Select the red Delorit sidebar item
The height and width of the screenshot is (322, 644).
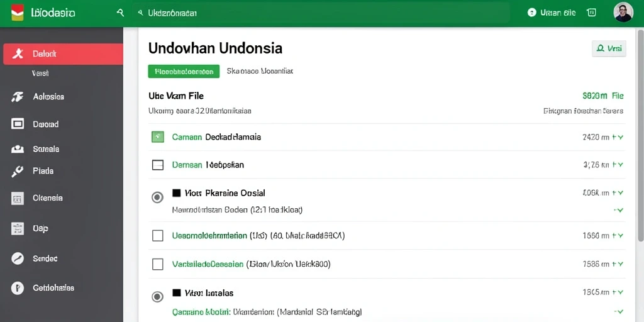click(64, 54)
